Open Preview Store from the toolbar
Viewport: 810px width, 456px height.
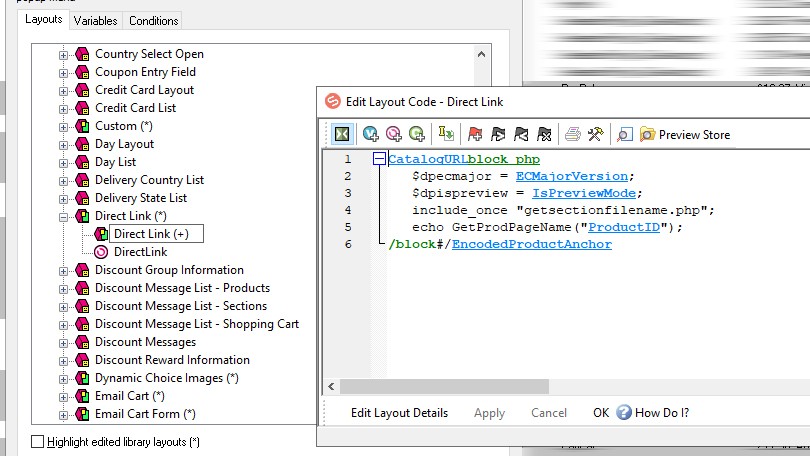pyautogui.click(x=684, y=134)
